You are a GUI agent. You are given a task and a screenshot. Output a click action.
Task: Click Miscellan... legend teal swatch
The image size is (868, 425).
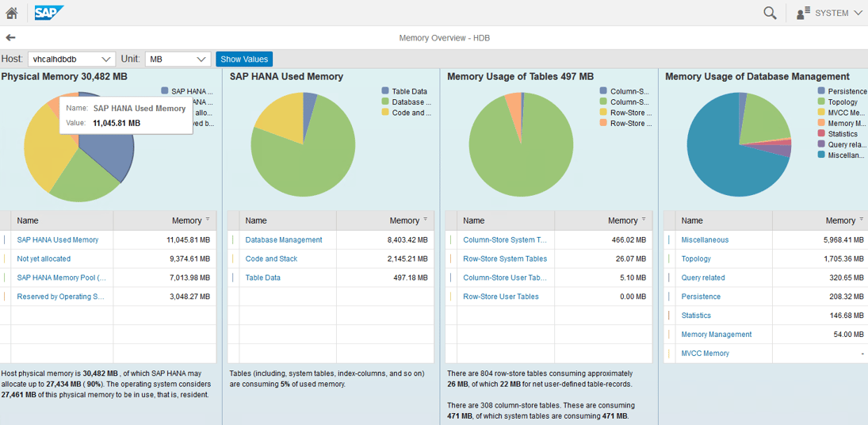821,154
